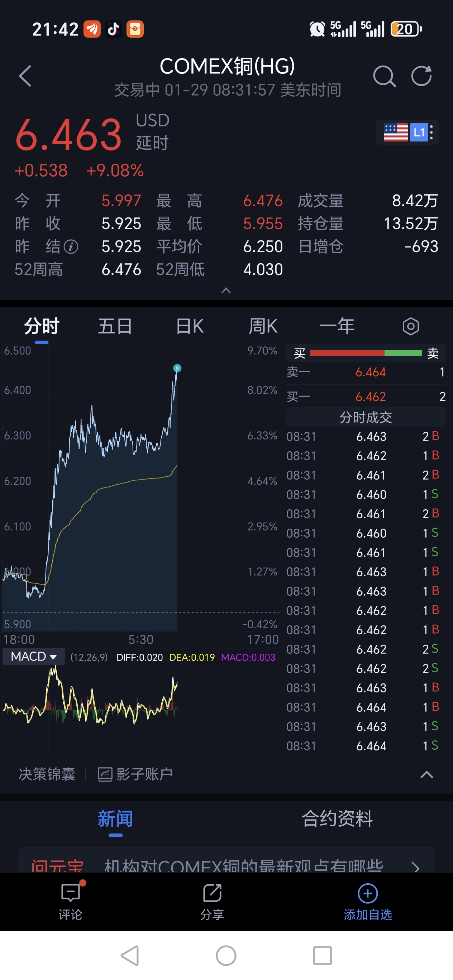Viewport: 453px width, 980px height.
Task: Expand the 决策锦囊 panel chevron
Action: (x=427, y=774)
